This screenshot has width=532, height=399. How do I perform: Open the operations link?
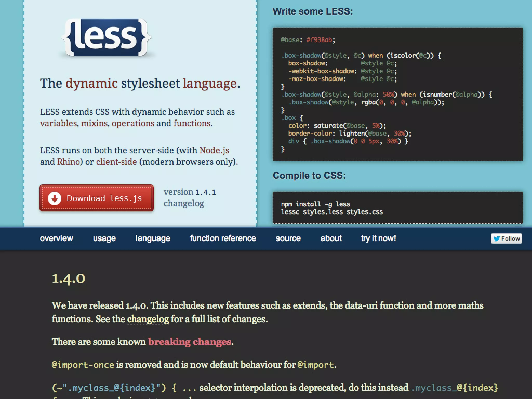click(133, 123)
